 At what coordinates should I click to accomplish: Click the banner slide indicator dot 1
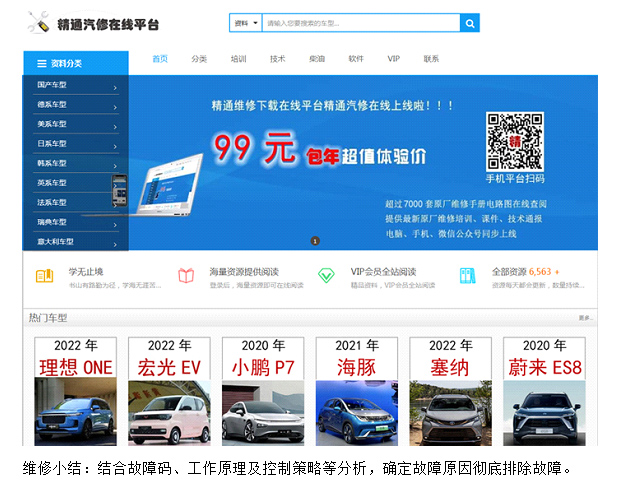[x=315, y=241]
